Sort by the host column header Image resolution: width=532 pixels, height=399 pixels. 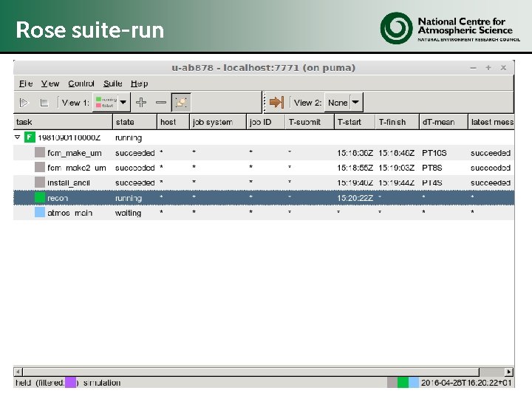click(x=173, y=122)
